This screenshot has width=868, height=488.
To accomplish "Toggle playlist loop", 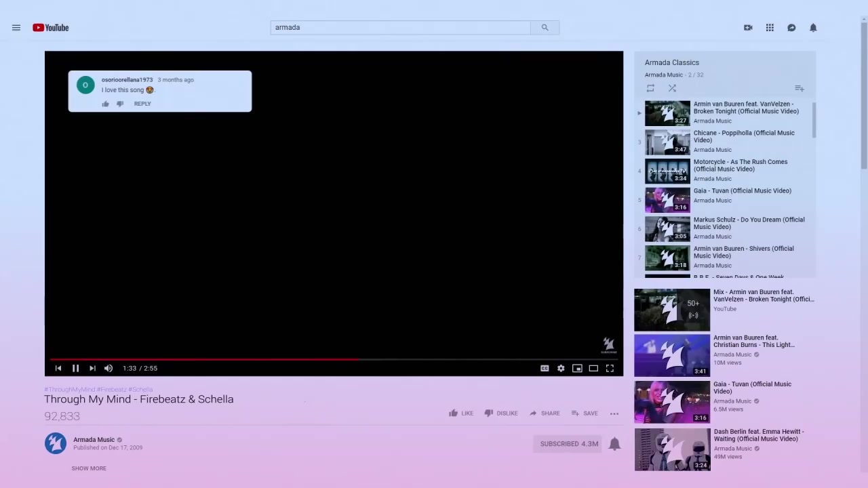I will 650,88.
